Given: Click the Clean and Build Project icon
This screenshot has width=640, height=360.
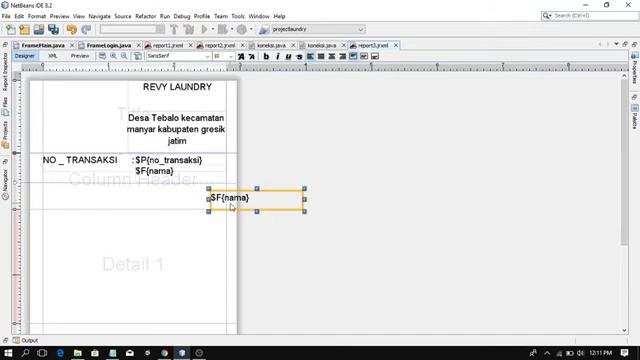Looking at the screenshot, I should (189, 29).
